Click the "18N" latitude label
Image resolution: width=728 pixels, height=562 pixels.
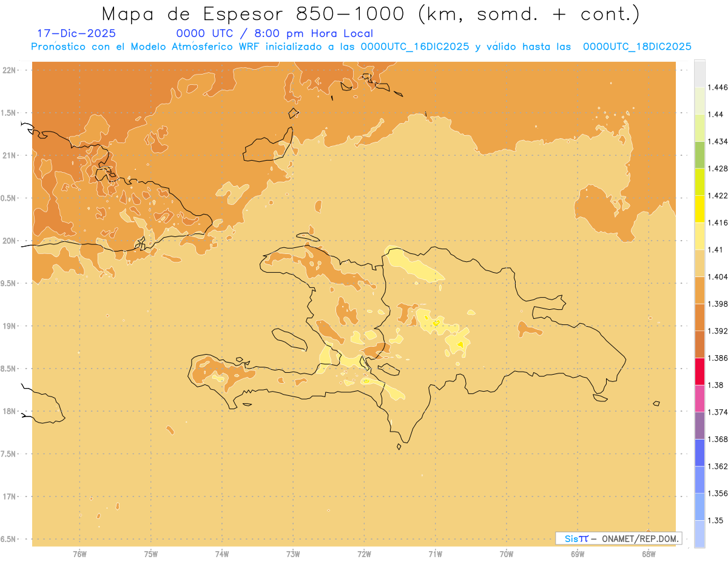tap(9, 411)
